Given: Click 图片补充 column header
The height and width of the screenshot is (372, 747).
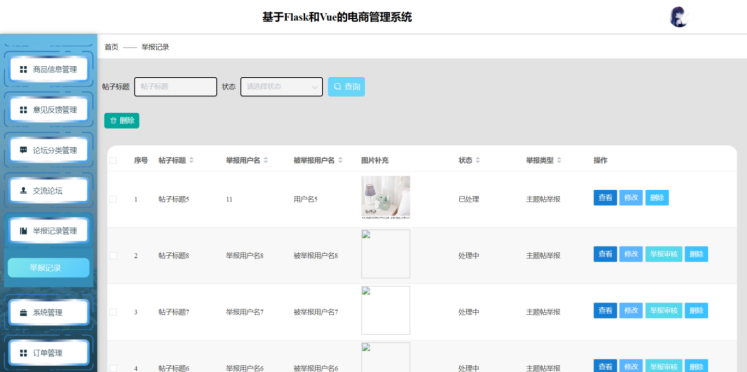Looking at the screenshot, I should (375, 161).
